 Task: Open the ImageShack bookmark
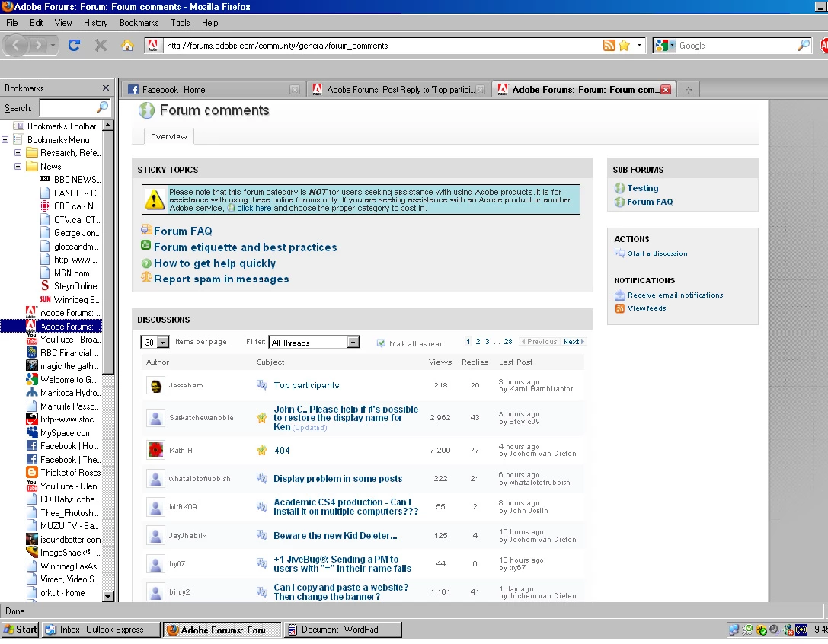click(x=63, y=553)
